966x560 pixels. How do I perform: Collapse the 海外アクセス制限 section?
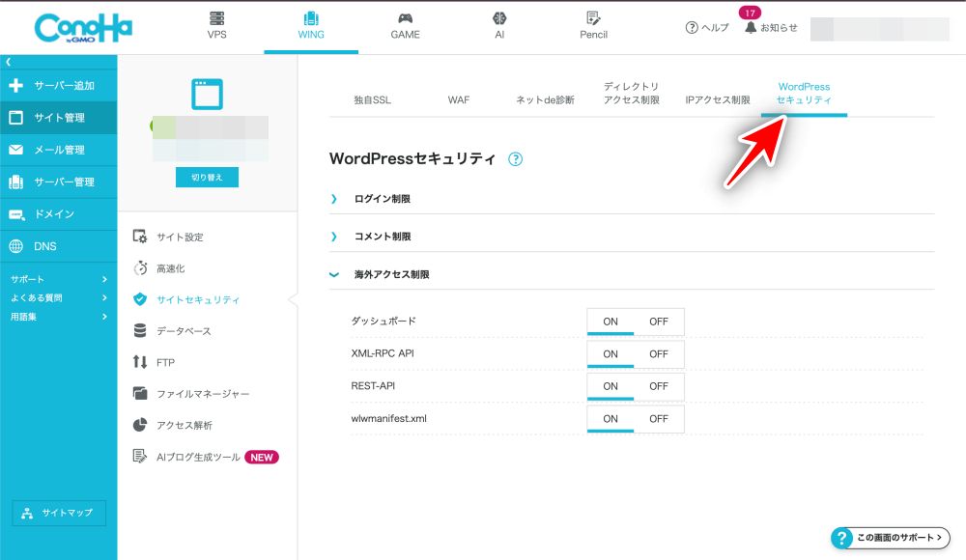pos(390,275)
